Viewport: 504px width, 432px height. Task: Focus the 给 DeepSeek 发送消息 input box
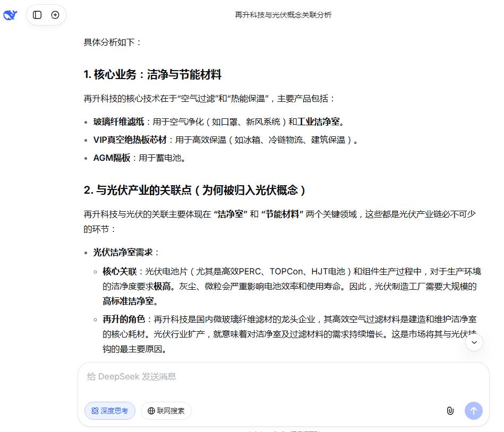(x=283, y=376)
